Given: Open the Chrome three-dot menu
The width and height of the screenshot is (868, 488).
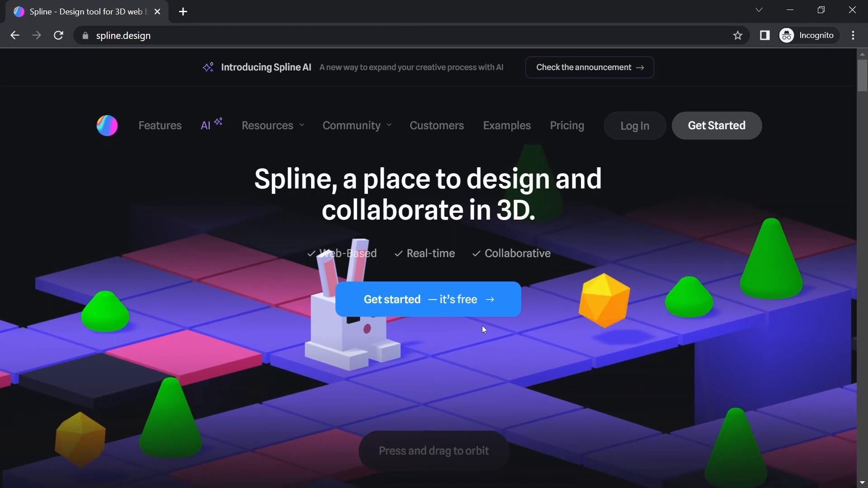Looking at the screenshot, I should (853, 35).
